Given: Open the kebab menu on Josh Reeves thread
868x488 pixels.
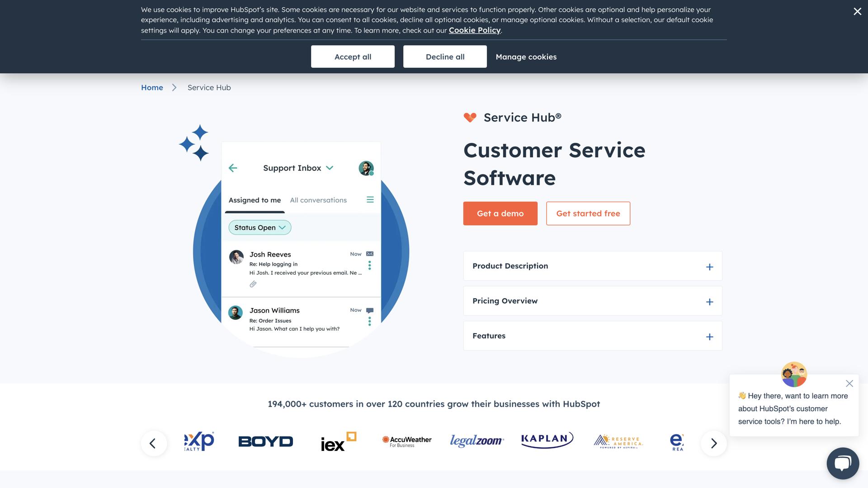Looking at the screenshot, I should [x=370, y=266].
